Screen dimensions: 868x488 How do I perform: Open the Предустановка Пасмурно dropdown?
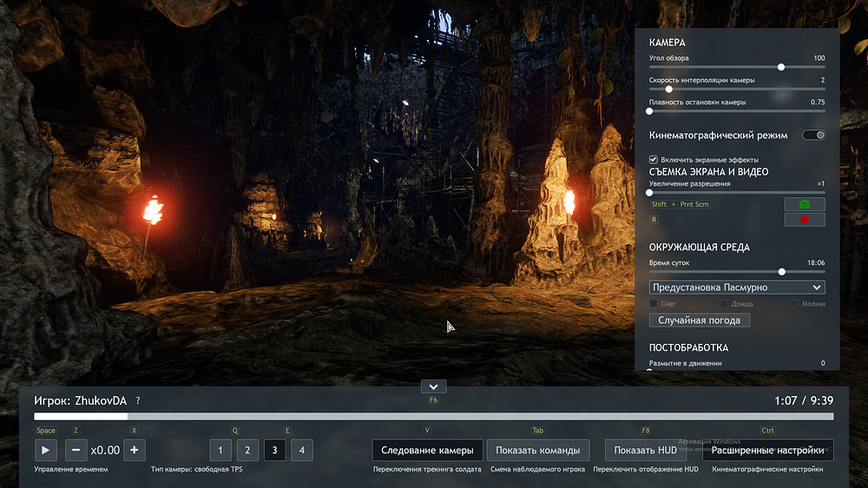[x=737, y=287]
